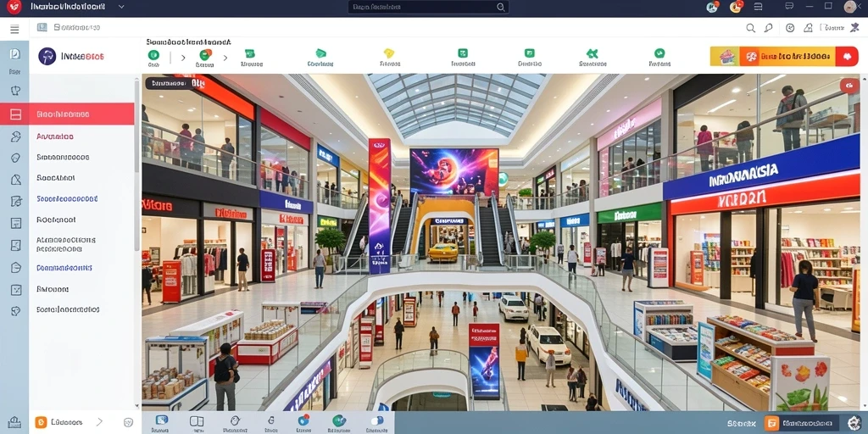Click the magnifier in the top search box
The height and width of the screenshot is (434, 868).
pos(500,7)
